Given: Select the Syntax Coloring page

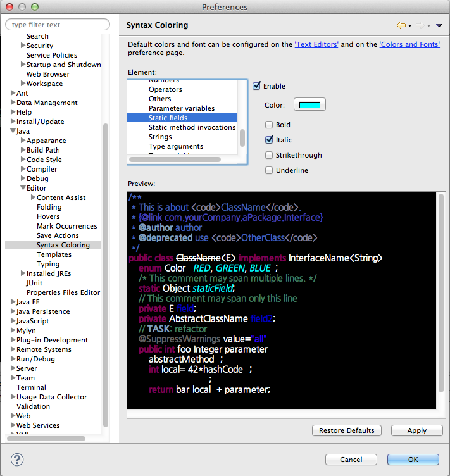Looking at the screenshot, I should (63, 245).
